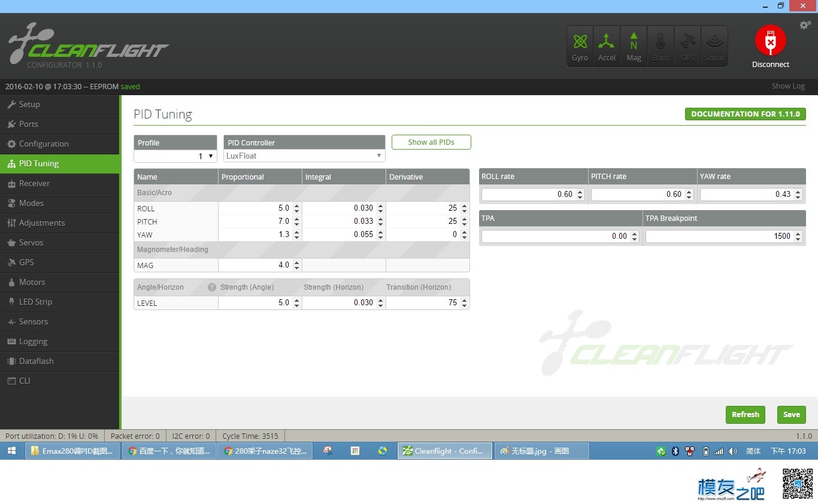Open the CLI tab
The height and width of the screenshot is (504, 818).
tap(60, 381)
